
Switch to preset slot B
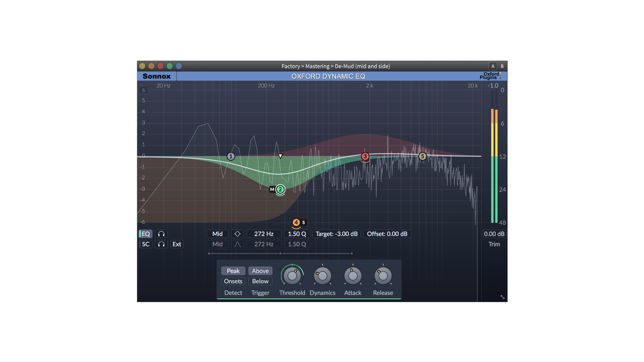pos(502,66)
